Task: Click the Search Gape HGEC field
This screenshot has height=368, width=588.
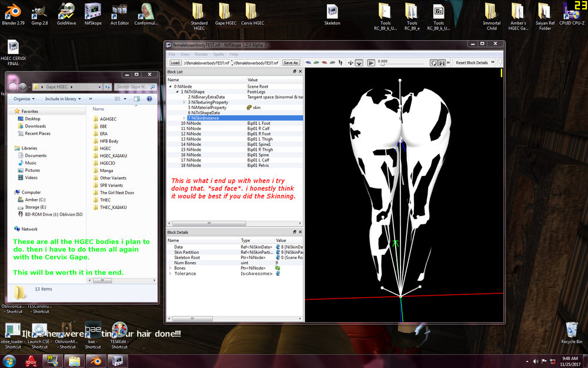Action: 135,87
